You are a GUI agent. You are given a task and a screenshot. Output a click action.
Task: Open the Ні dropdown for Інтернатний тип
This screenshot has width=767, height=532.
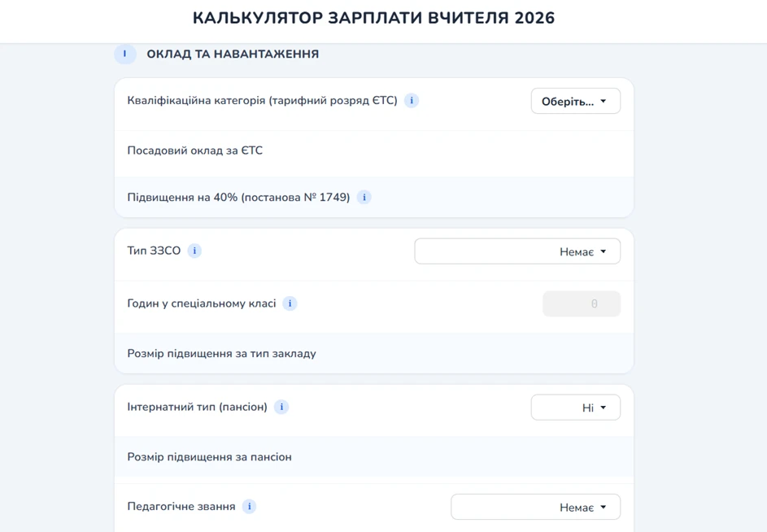point(576,407)
